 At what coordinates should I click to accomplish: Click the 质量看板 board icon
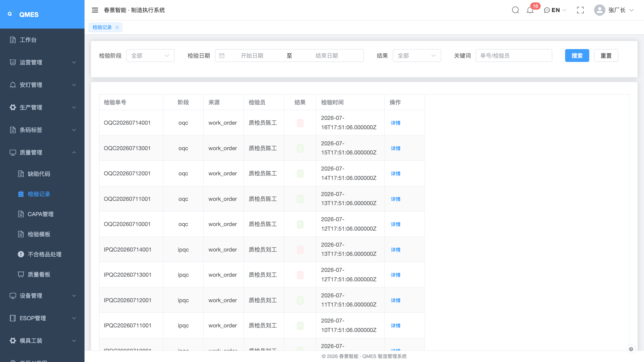click(21, 274)
